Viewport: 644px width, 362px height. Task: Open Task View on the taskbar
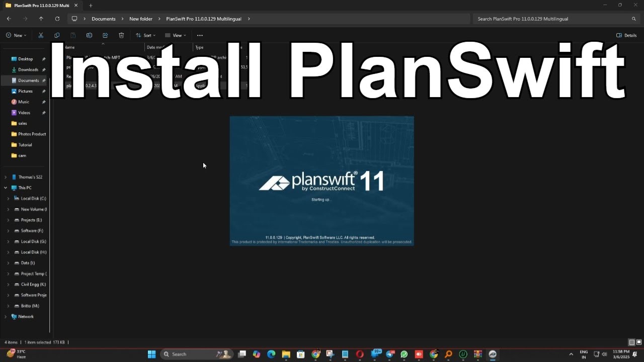(242, 354)
